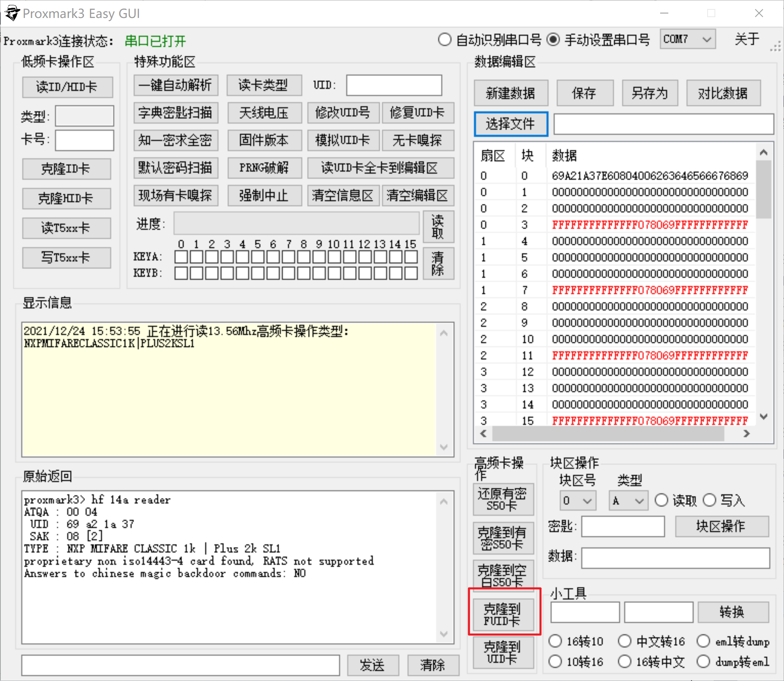
Task: Click the 读ID/HID卡 button
Action: [x=67, y=87]
